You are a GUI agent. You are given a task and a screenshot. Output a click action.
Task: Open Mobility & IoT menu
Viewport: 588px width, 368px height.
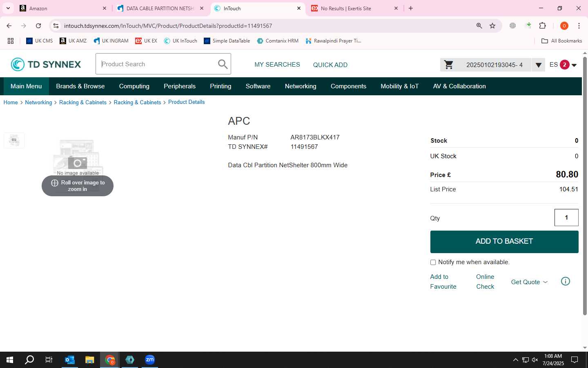coord(400,86)
